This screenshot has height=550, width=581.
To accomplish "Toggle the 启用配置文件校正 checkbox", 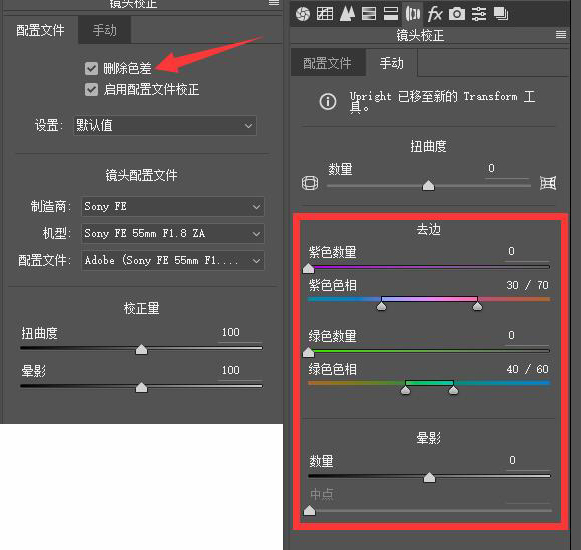I will pos(91,89).
